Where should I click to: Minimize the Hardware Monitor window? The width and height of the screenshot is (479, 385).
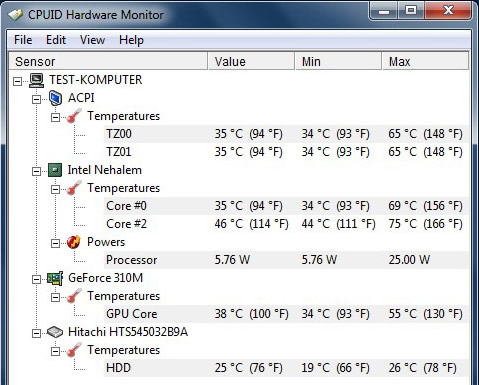click(384, 11)
